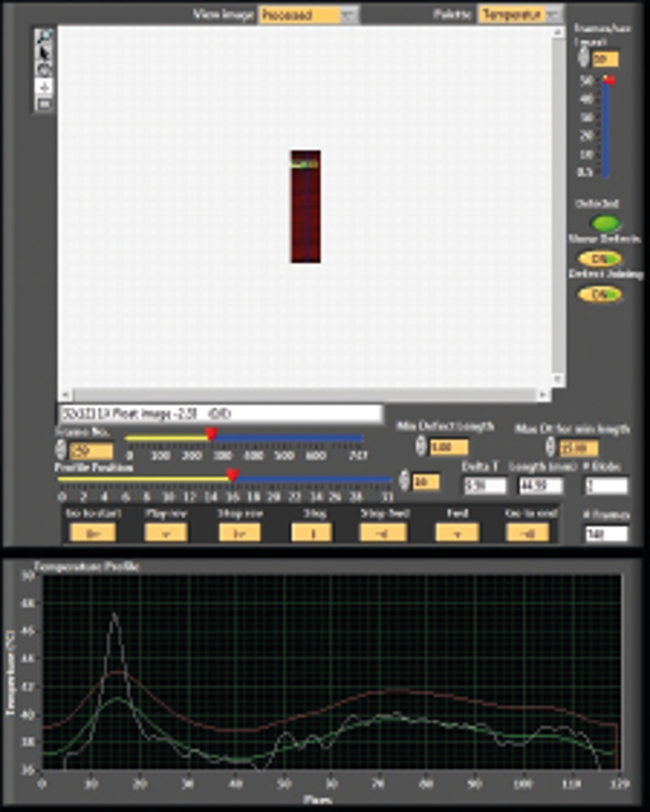650x812 pixels.
Task: Click the Go to end button
Action: pos(528,533)
